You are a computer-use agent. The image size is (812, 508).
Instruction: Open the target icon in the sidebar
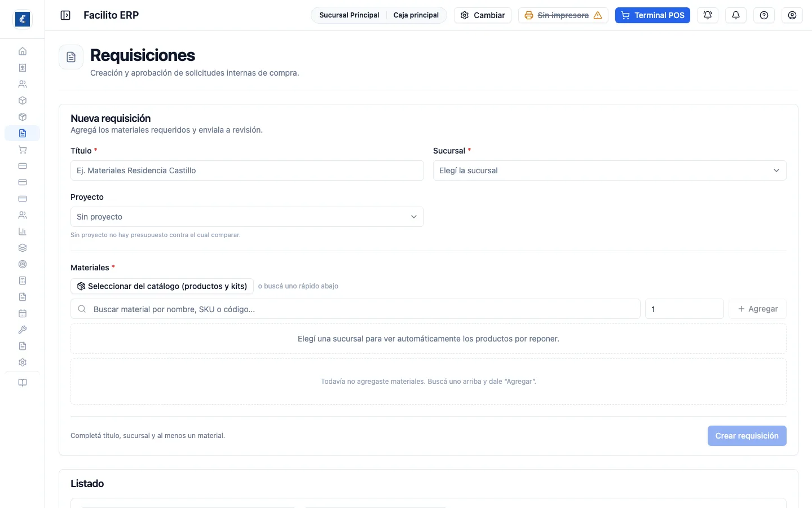pos(23,264)
